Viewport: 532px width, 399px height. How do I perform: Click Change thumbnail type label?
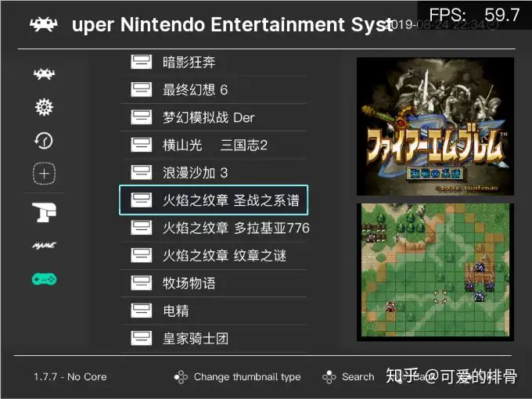tap(247, 377)
